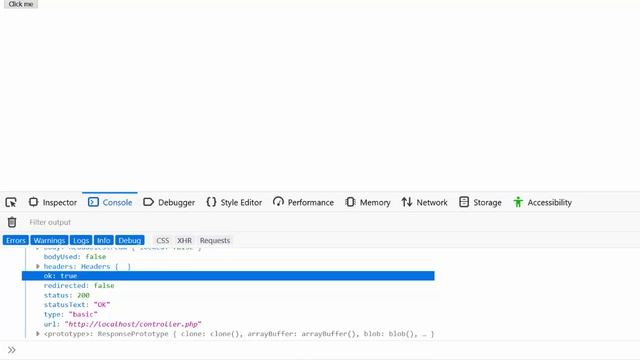Toggle the Info filter
640x360 pixels.
[x=104, y=240]
